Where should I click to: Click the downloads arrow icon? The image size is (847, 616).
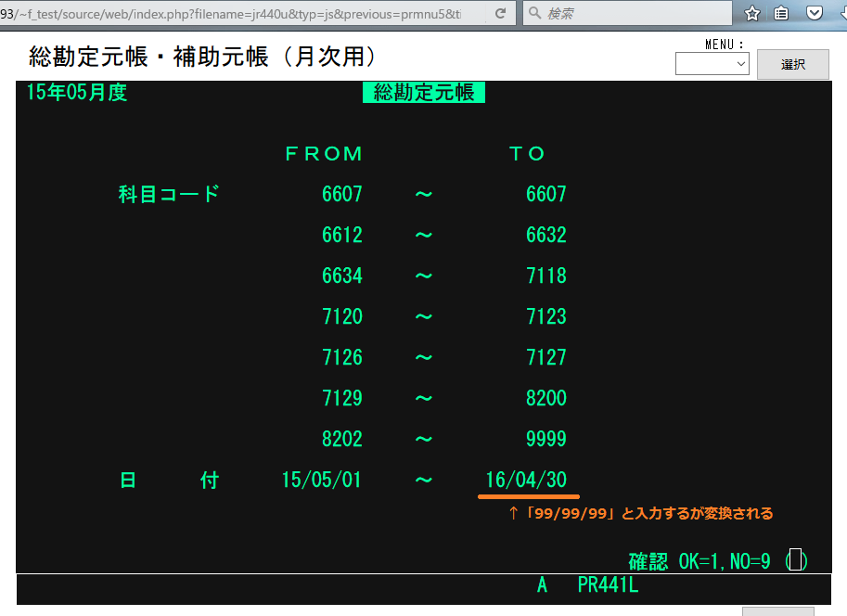click(840, 14)
